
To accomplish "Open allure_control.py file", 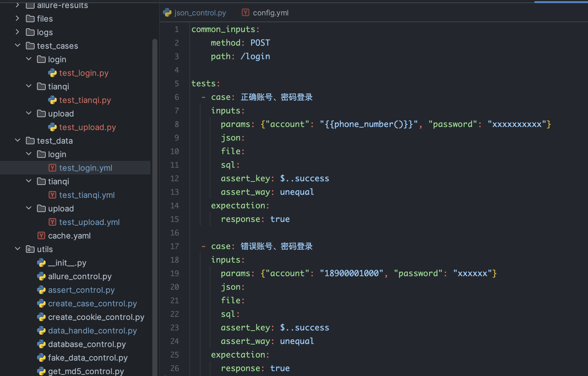I will pos(80,276).
